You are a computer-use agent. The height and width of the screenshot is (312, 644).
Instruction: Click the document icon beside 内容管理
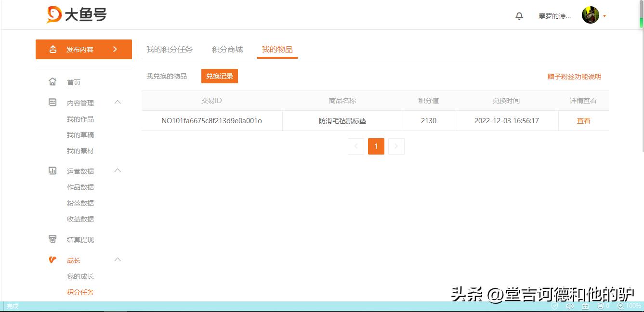point(53,102)
